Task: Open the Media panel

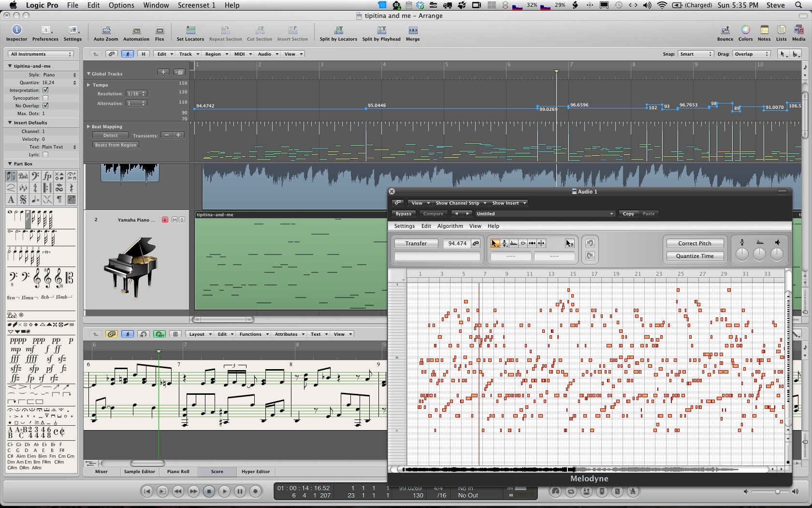Action: pos(798,33)
